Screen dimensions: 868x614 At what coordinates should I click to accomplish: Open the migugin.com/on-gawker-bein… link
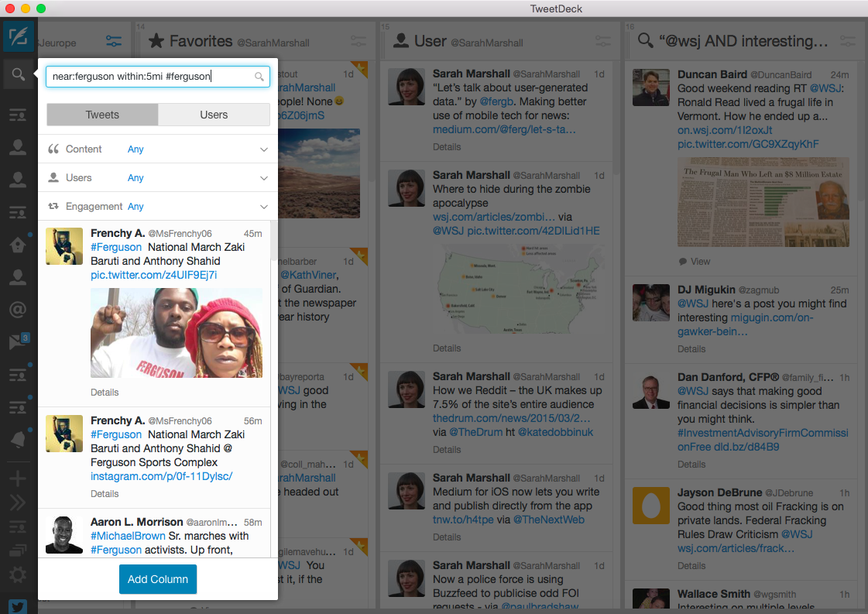746,324
